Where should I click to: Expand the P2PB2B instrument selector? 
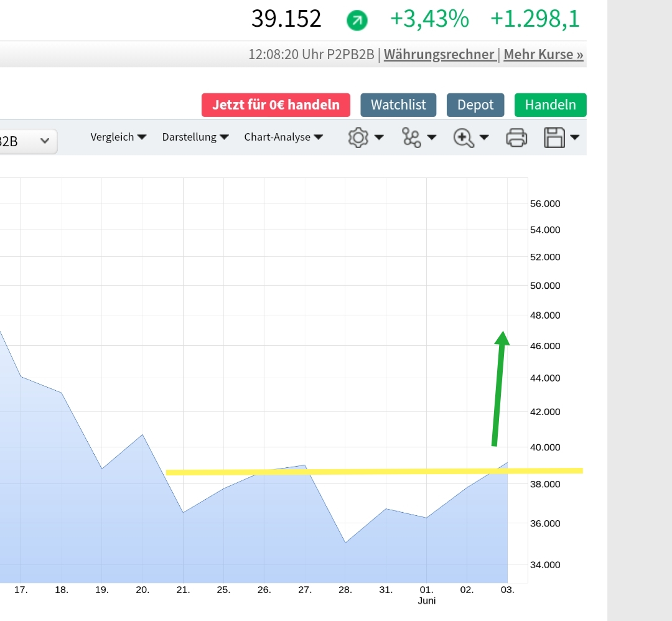(28, 141)
